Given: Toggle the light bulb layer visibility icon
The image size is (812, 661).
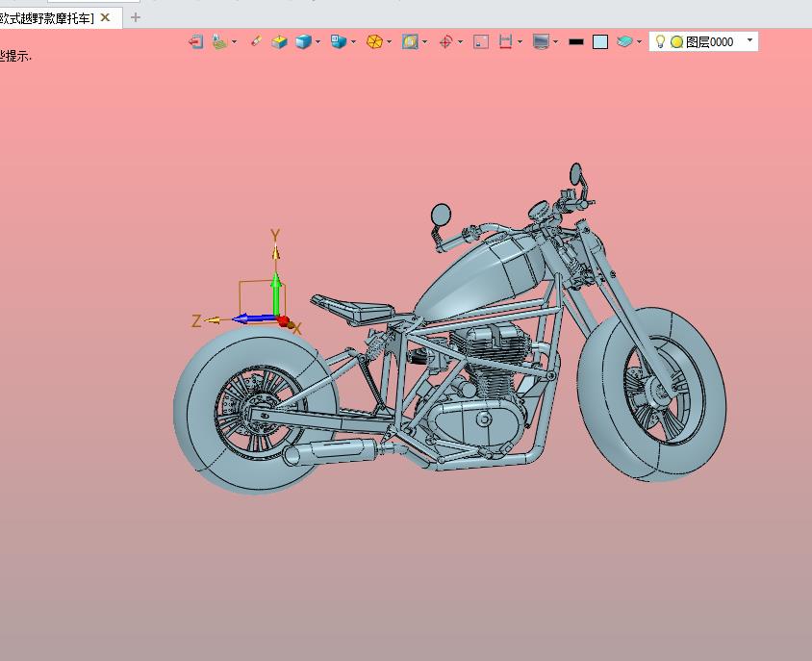Looking at the screenshot, I should pyautogui.click(x=660, y=41).
